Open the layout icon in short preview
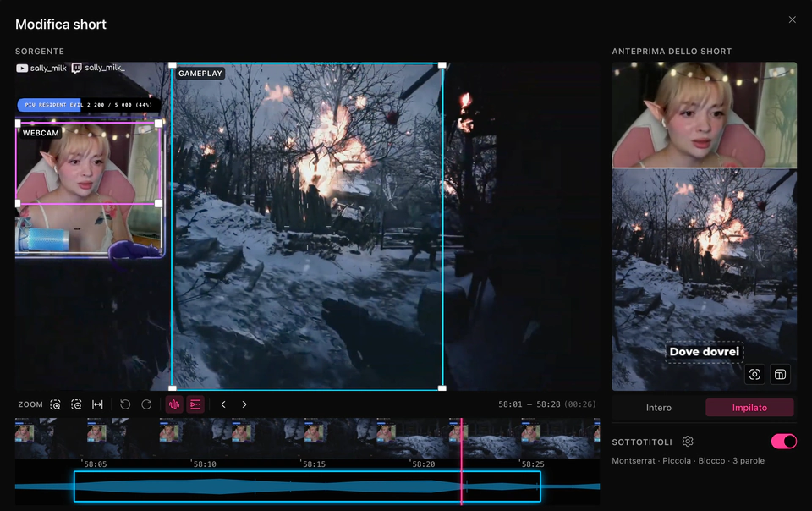This screenshot has height=511, width=812. click(x=781, y=374)
